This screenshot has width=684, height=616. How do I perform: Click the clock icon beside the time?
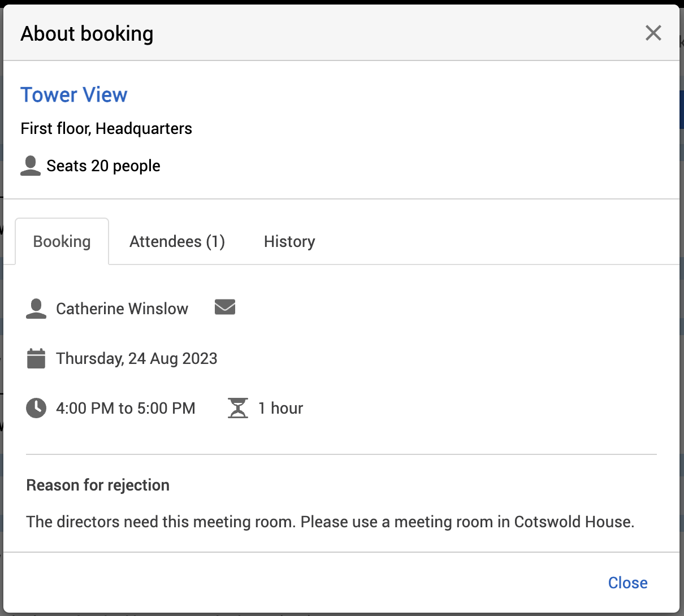[36, 408]
